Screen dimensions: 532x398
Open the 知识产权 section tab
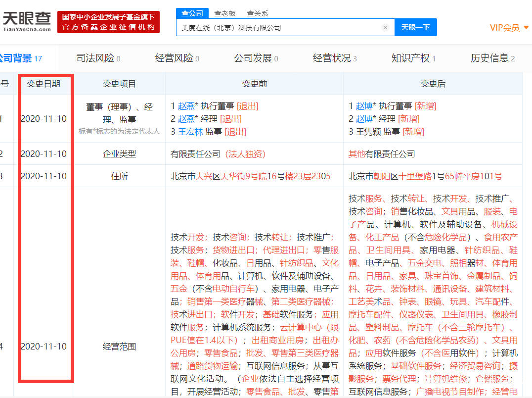tap(413, 58)
